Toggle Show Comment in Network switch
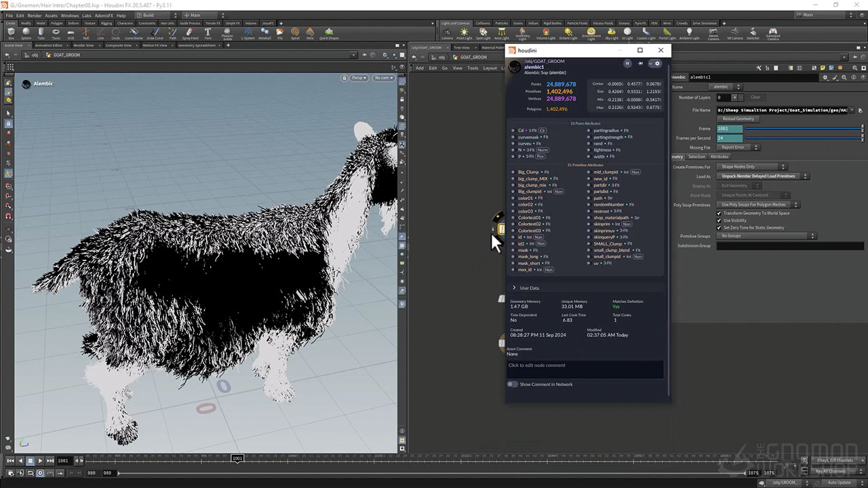This screenshot has height=488, width=868. coord(513,384)
